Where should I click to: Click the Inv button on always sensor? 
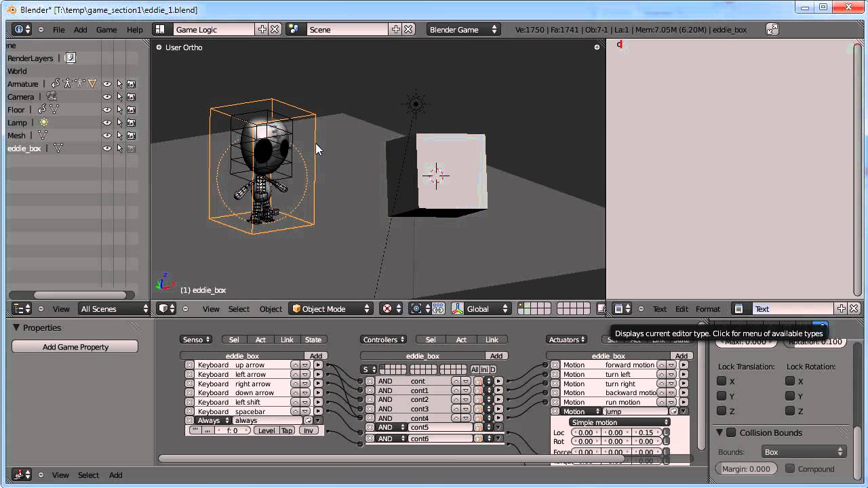coord(309,430)
